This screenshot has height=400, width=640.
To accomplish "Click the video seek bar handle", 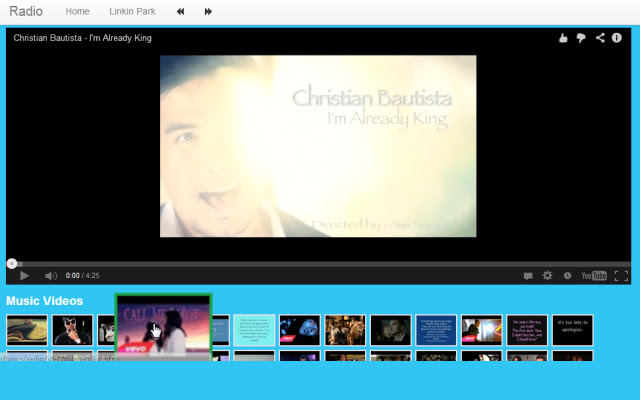I will pyautogui.click(x=12, y=264).
